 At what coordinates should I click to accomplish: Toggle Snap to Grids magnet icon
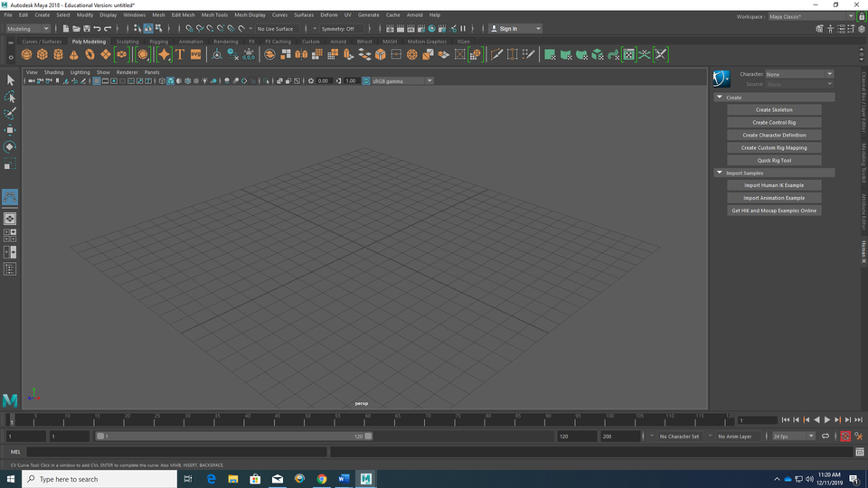[189, 29]
